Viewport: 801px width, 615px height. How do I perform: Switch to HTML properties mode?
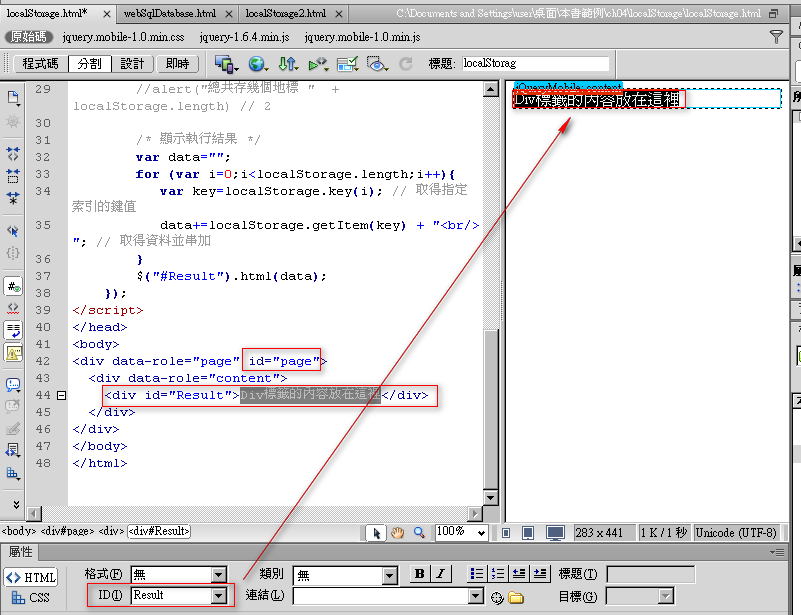tap(31, 577)
